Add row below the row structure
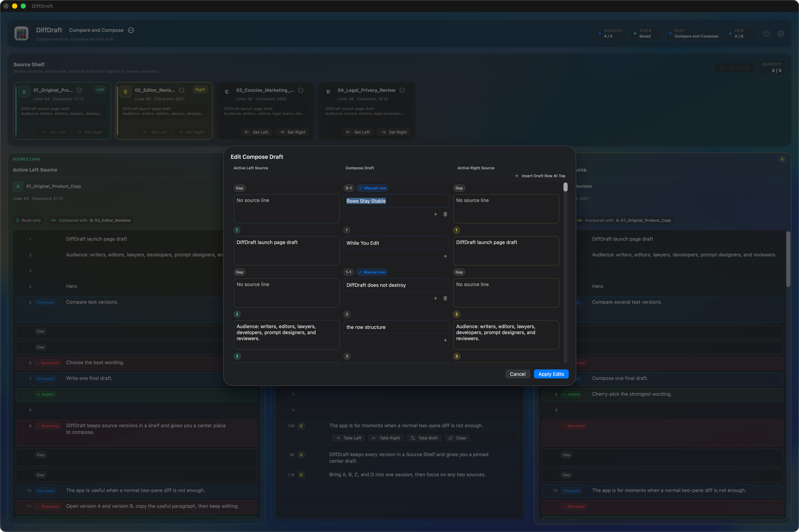The width and height of the screenshot is (799, 532). click(x=445, y=340)
